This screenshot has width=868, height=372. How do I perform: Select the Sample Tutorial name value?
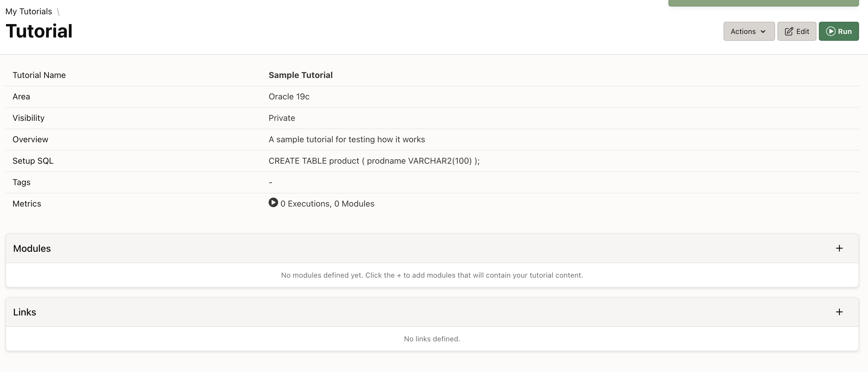click(x=300, y=75)
